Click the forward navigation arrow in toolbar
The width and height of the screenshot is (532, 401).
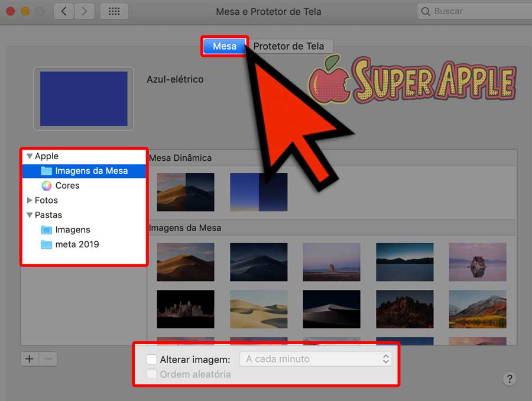[x=84, y=11]
